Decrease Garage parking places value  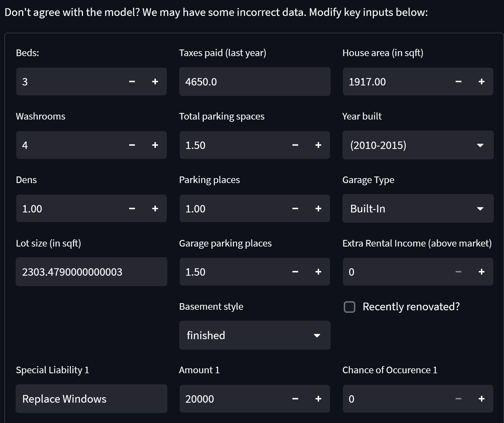[295, 272]
